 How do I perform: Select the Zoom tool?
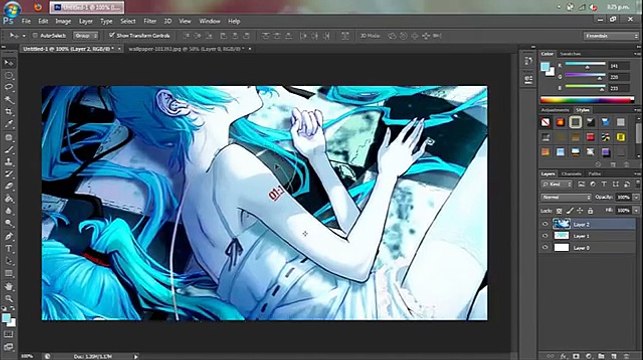tap(9, 298)
